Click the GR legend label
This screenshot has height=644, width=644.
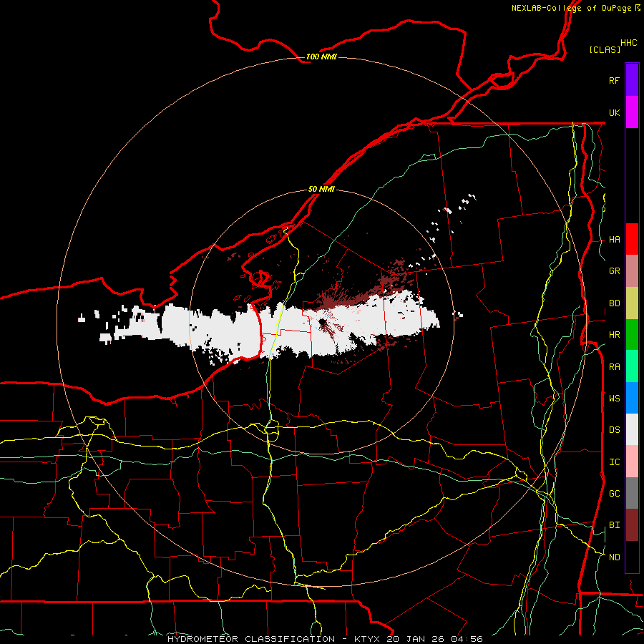pos(614,271)
